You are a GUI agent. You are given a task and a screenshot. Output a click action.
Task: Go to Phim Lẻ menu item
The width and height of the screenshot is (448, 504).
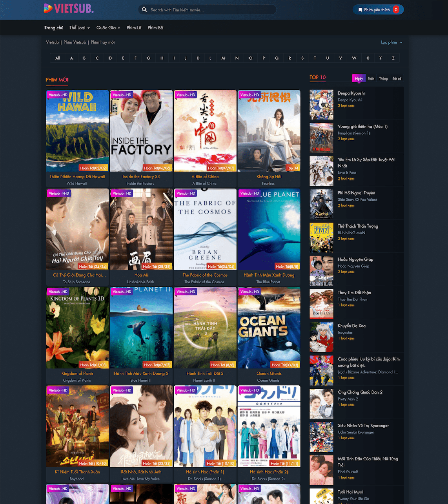point(134,28)
